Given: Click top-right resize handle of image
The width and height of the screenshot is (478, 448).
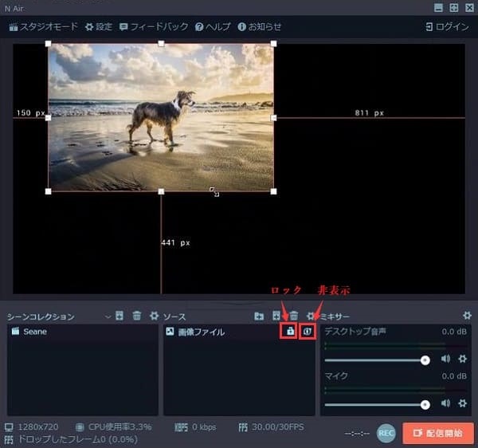Looking at the screenshot, I should click(274, 44).
